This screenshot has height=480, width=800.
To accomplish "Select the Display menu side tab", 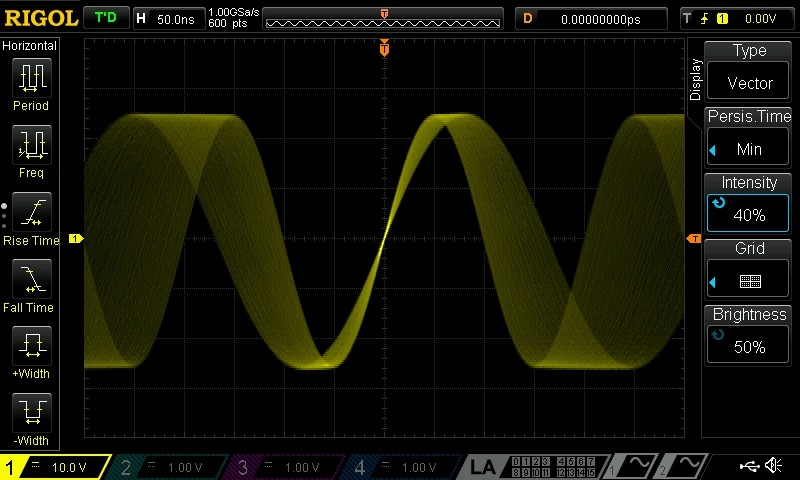I will click(x=695, y=80).
